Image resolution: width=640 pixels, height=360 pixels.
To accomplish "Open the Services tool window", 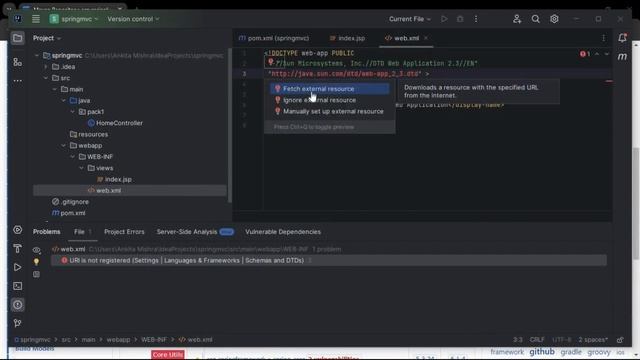I will click(18, 230).
